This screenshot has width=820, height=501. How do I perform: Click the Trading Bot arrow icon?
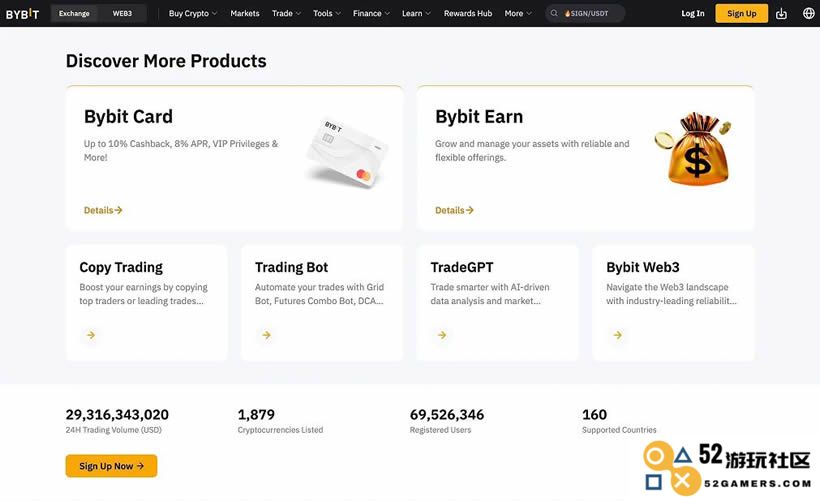(267, 335)
